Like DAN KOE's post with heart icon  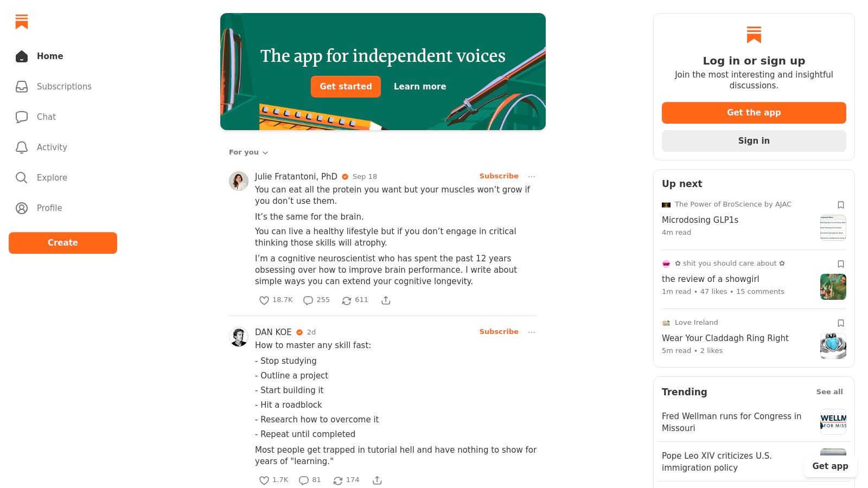click(264, 480)
